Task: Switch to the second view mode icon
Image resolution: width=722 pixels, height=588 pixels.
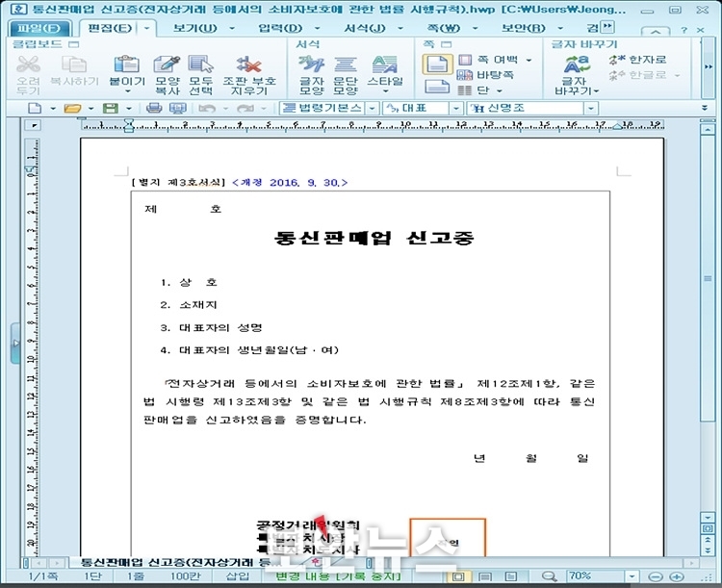Action: tap(485, 576)
